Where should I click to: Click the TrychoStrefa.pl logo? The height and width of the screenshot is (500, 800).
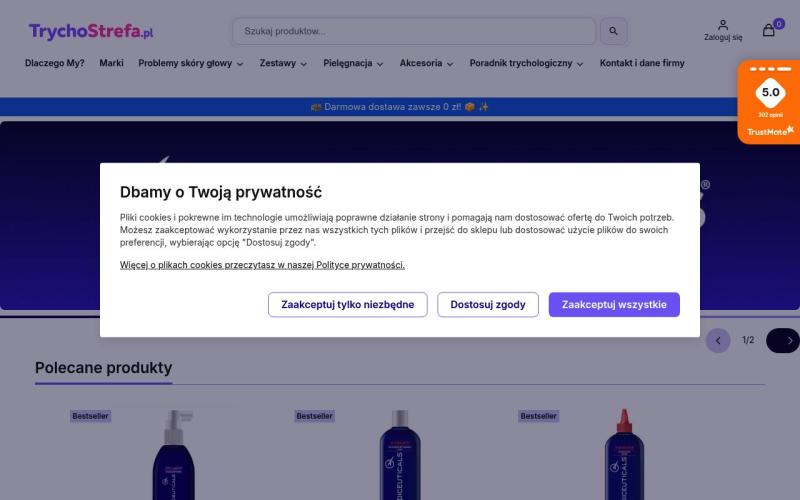[x=91, y=32]
